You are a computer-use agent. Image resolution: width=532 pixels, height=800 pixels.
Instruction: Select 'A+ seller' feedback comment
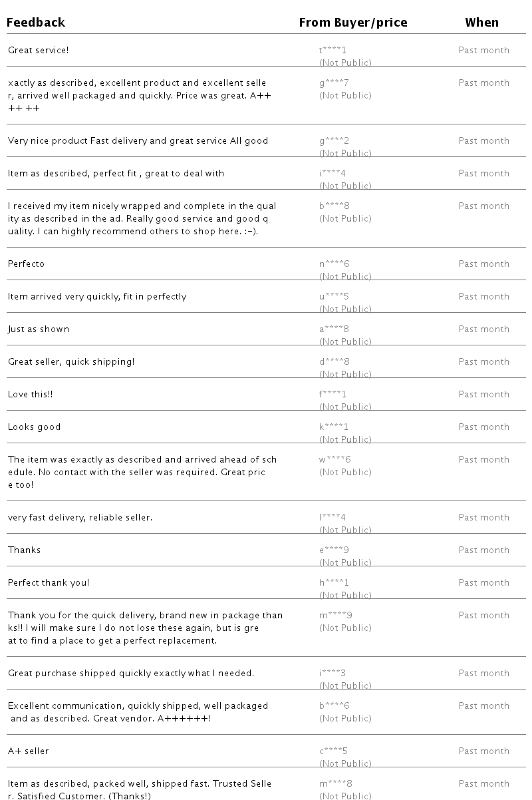click(x=29, y=751)
